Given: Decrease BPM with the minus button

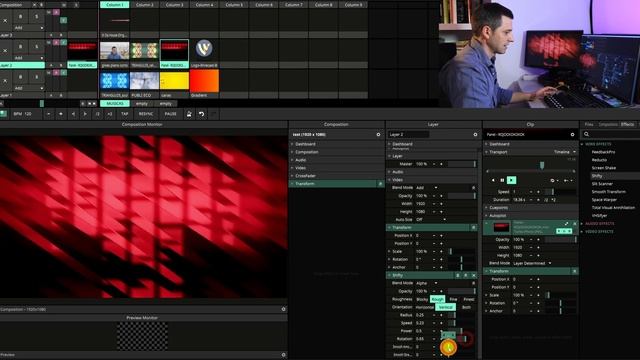Looking at the screenshot, I should [49, 114].
